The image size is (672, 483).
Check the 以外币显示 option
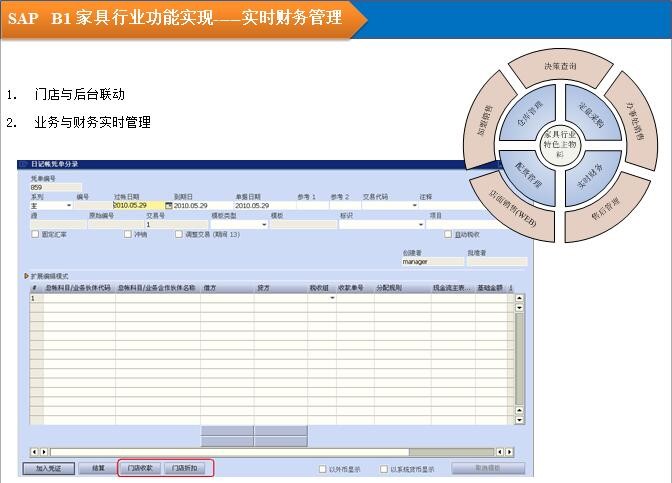point(322,468)
